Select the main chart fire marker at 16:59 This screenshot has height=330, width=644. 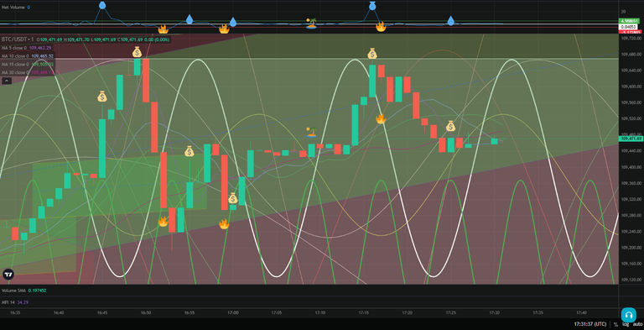pos(224,224)
